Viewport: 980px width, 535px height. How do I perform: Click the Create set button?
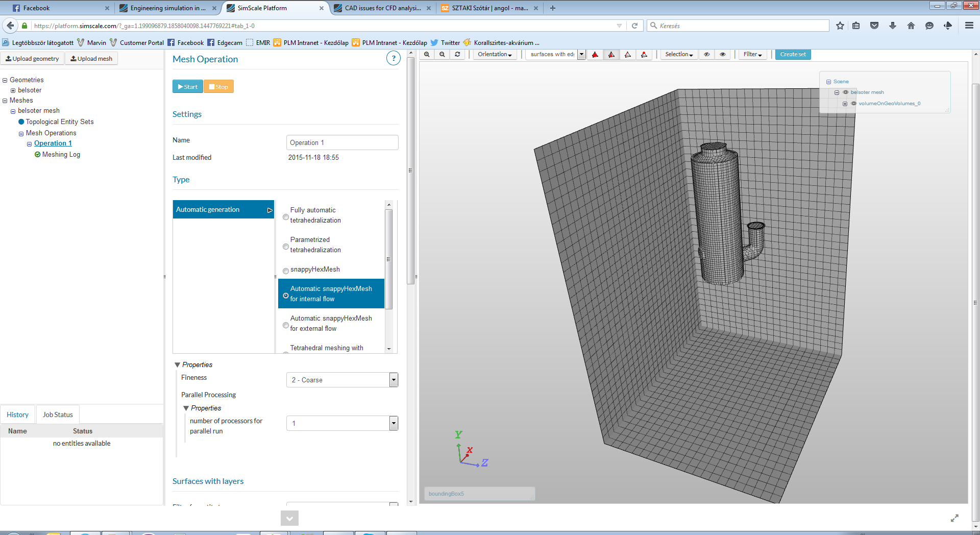click(x=793, y=55)
